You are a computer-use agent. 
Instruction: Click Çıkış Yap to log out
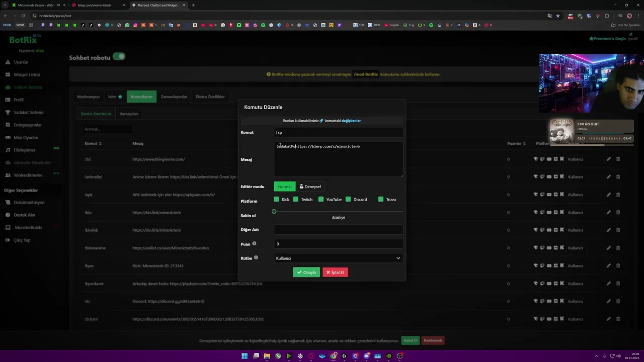point(18,240)
